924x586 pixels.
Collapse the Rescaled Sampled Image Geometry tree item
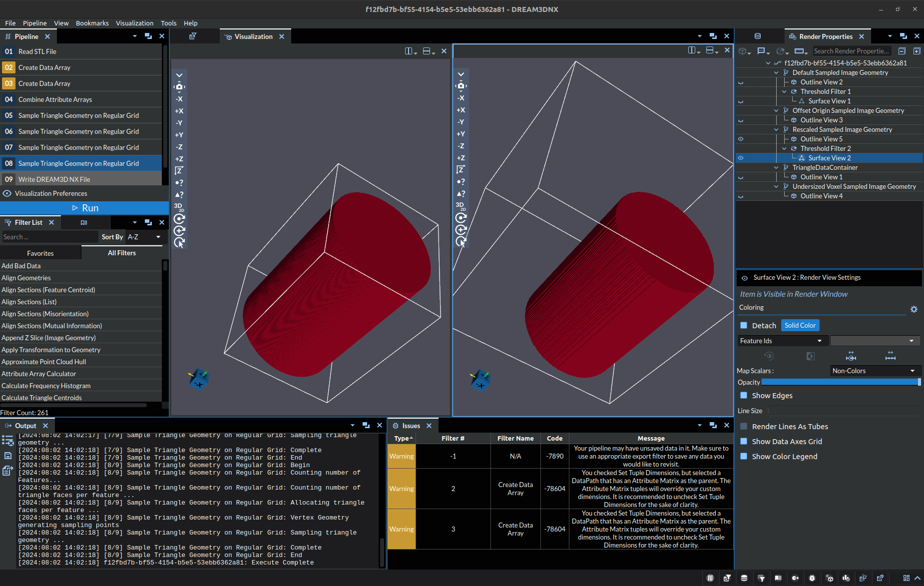(776, 129)
